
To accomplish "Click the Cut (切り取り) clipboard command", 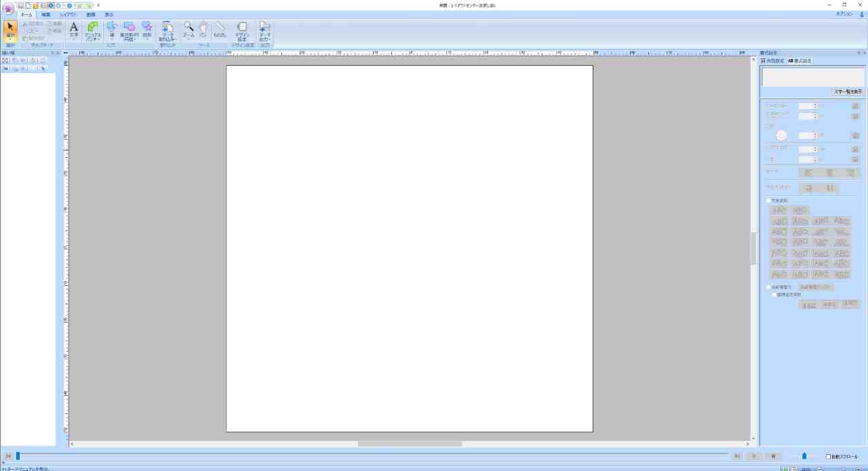I will pyautogui.click(x=32, y=24).
